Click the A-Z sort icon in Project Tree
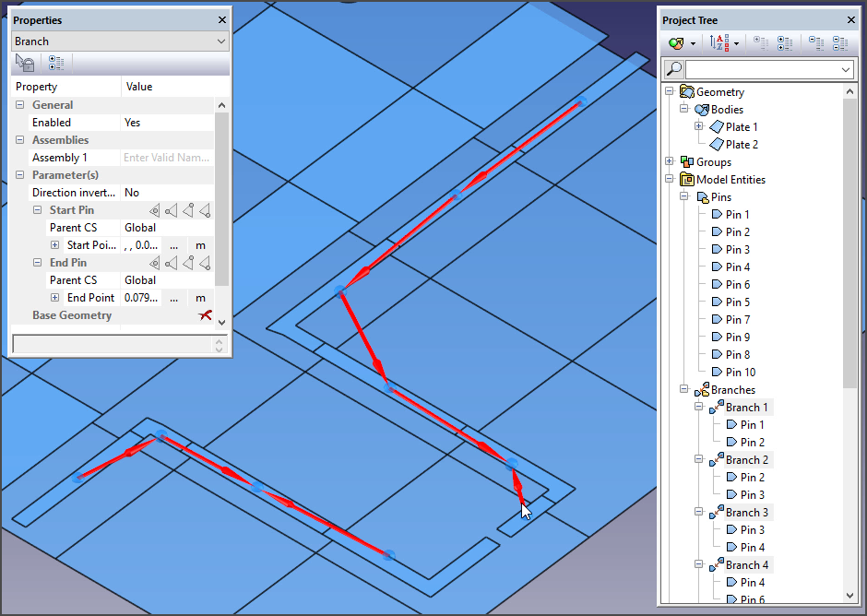Viewport: 867px width, 616px height. tap(719, 43)
